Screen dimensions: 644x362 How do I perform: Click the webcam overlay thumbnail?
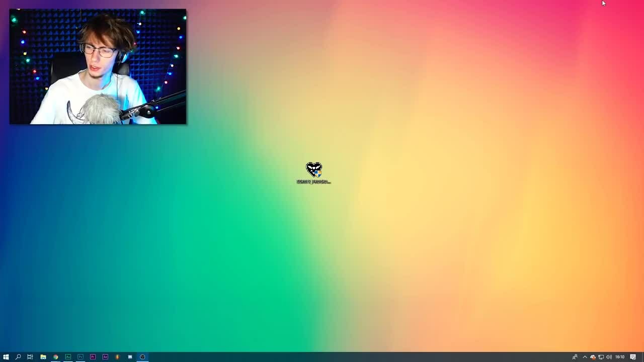coord(98,66)
